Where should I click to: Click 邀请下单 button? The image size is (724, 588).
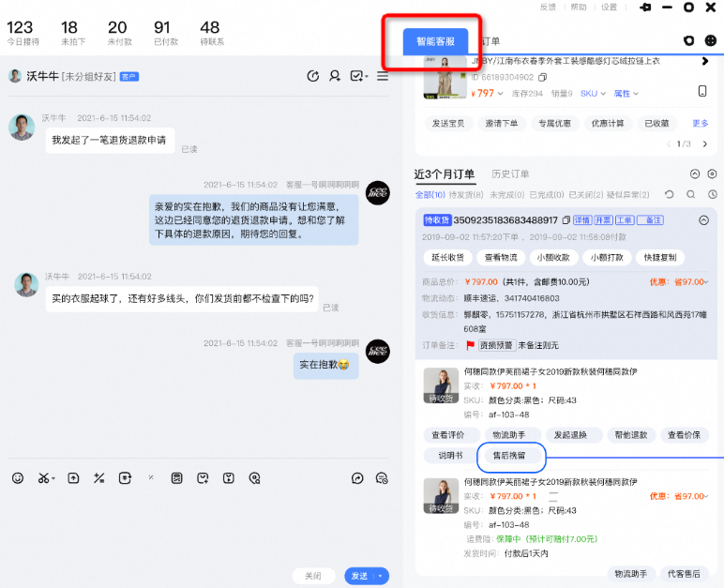[x=502, y=124]
